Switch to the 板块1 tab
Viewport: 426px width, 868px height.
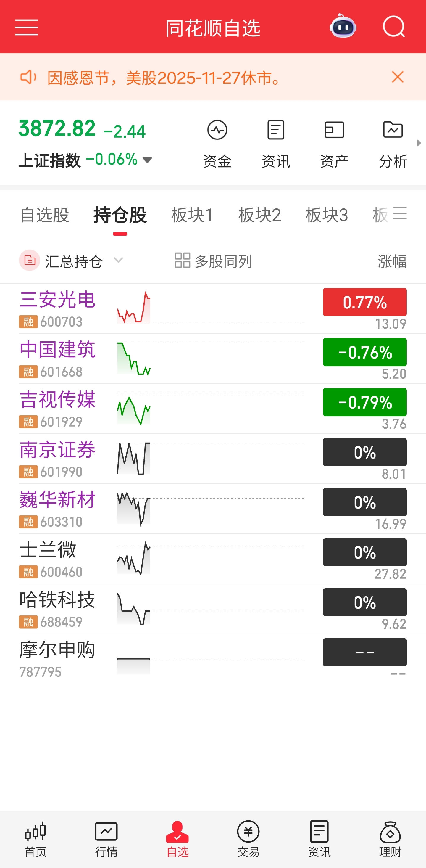[x=192, y=215]
